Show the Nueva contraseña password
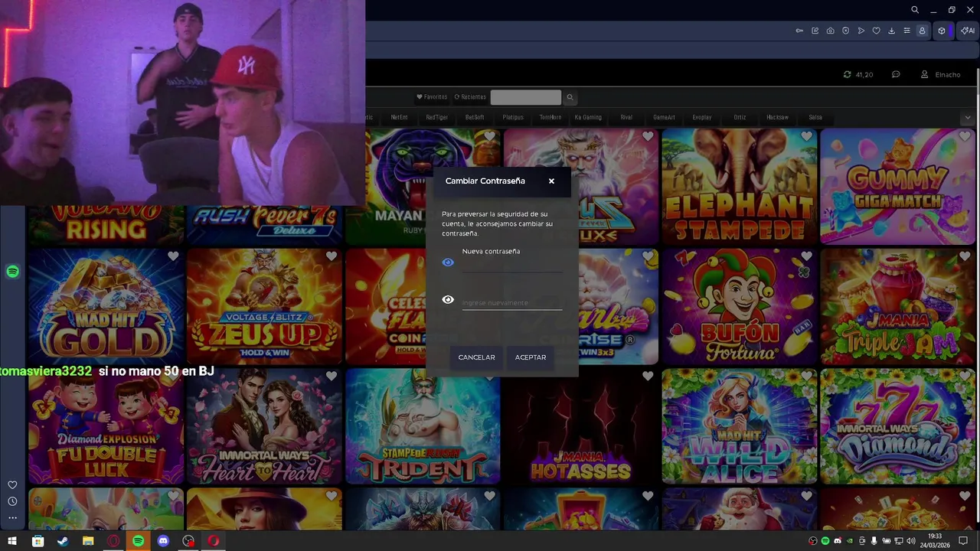The image size is (980, 551). (448, 262)
